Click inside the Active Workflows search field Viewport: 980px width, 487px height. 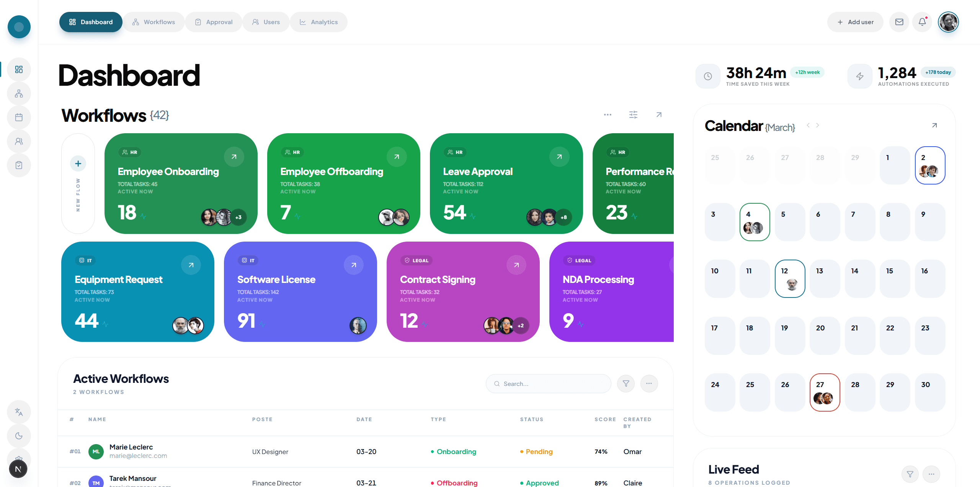pyautogui.click(x=548, y=383)
